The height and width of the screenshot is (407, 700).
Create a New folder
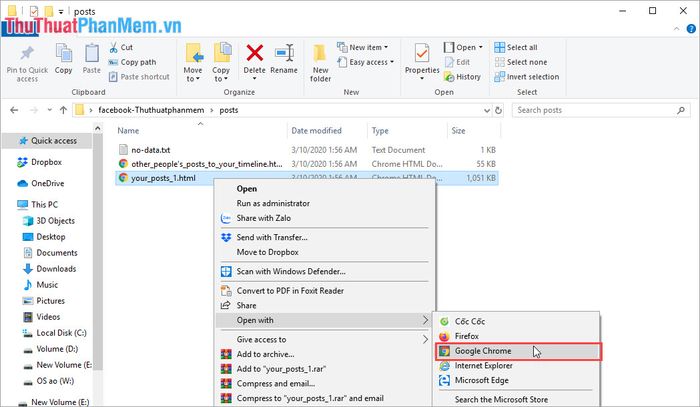320,63
